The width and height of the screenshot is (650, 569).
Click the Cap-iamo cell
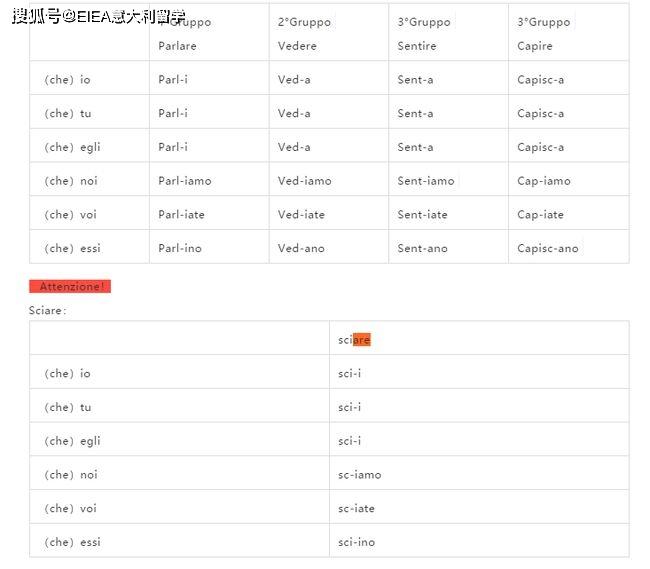click(x=543, y=181)
